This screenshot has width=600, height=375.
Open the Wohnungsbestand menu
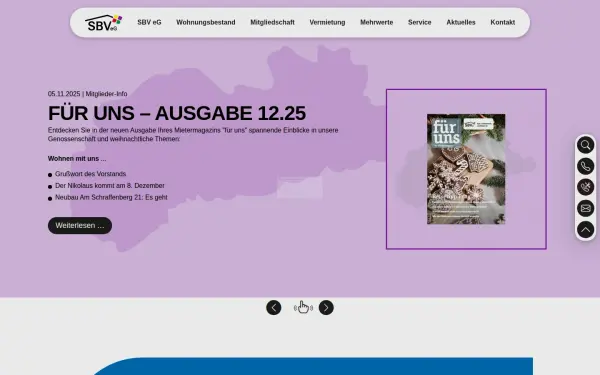(206, 23)
